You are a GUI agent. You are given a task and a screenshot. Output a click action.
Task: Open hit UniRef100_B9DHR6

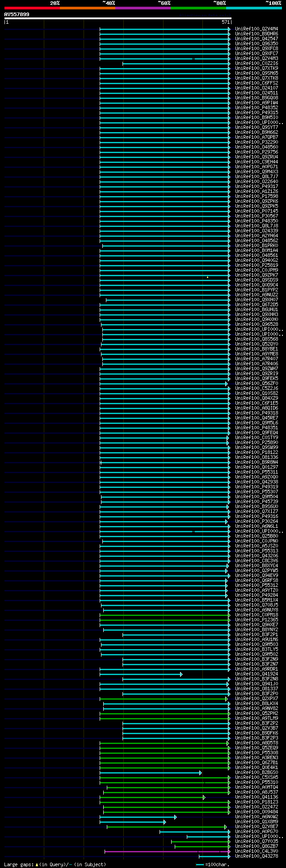[x=257, y=34]
